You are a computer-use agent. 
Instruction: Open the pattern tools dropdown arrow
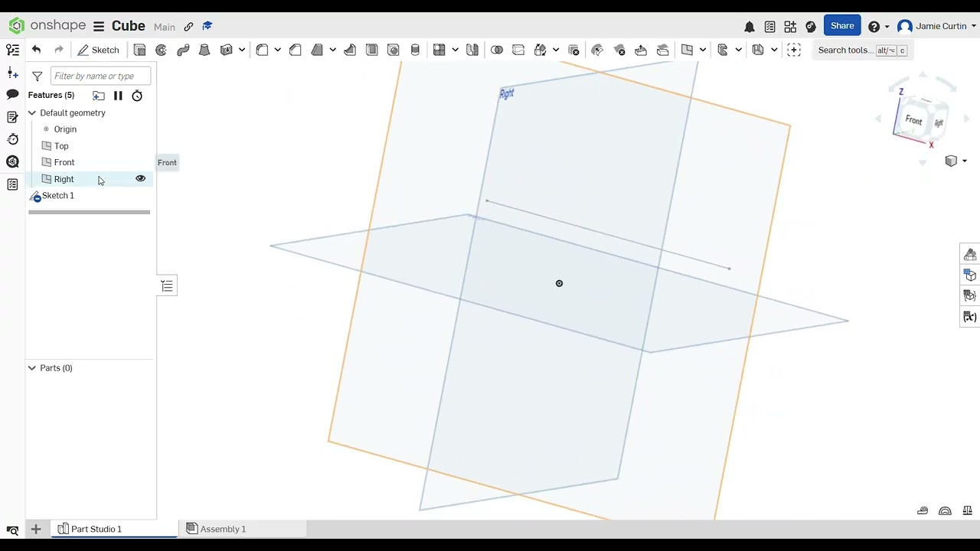(x=455, y=50)
